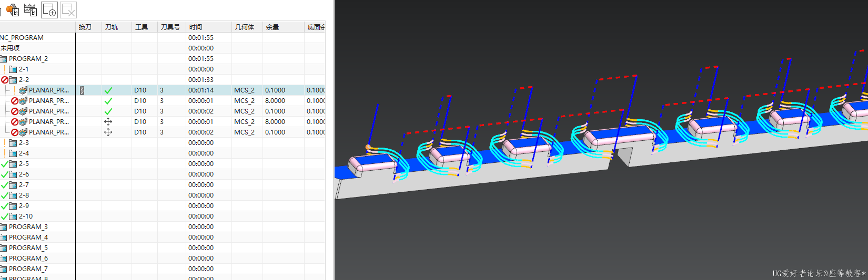Click the orange toolpath start point in viewport
The width and height of the screenshot is (868, 280).
coord(368,147)
